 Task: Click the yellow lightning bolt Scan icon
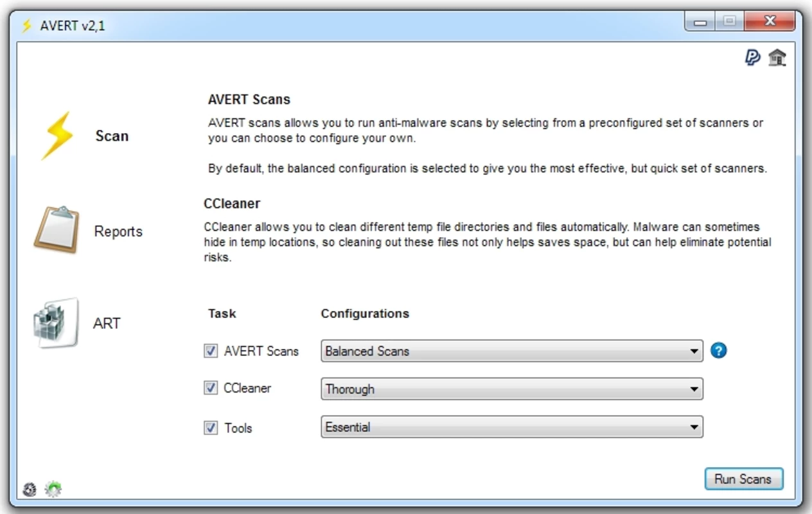click(58, 135)
